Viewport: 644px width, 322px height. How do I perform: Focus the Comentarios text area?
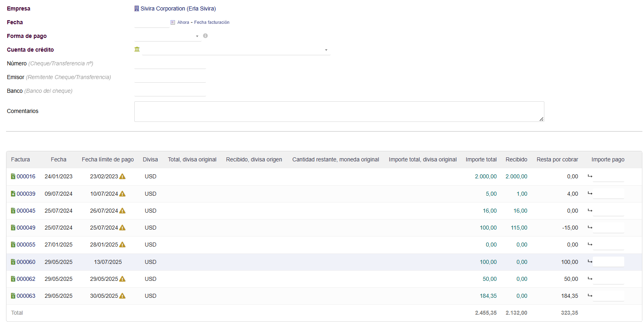pos(339,111)
